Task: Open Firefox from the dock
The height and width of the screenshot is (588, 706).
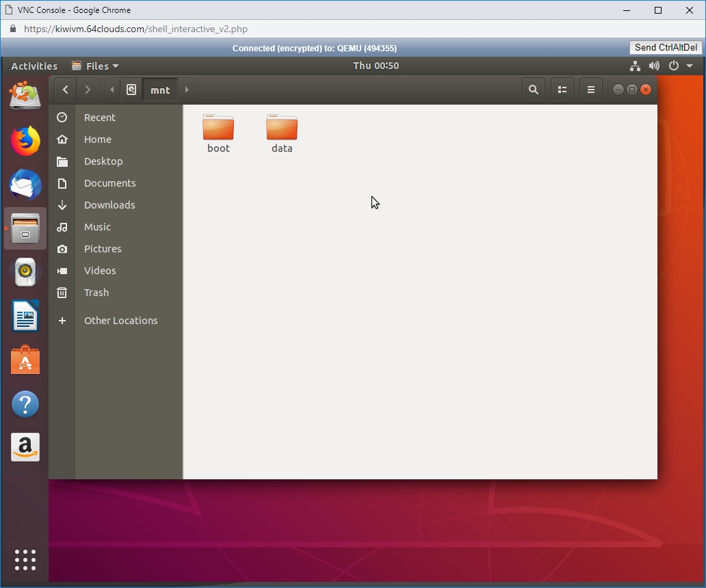Action: 25,142
